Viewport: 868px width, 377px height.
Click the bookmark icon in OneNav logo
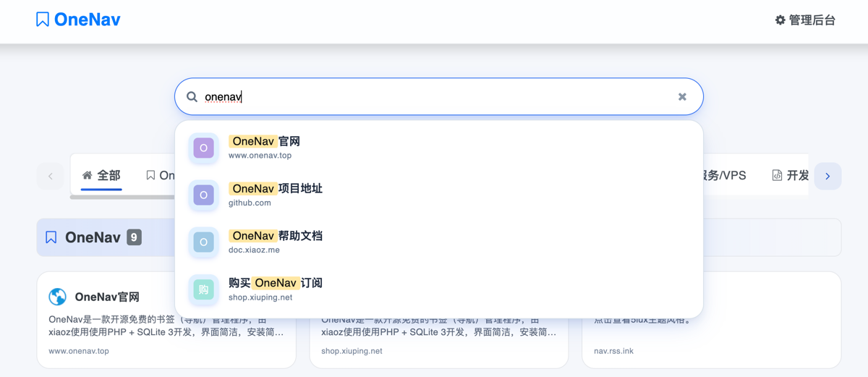pyautogui.click(x=43, y=20)
